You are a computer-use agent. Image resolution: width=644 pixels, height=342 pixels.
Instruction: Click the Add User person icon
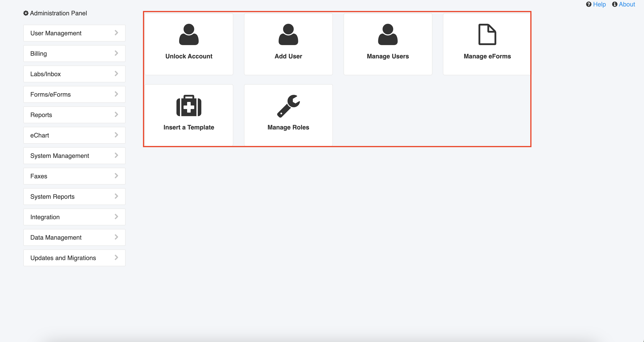(288, 34)
